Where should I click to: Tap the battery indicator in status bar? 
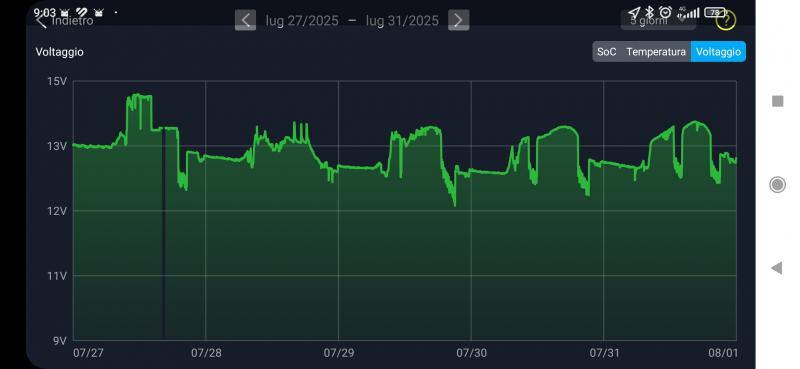tap(715, 12)
